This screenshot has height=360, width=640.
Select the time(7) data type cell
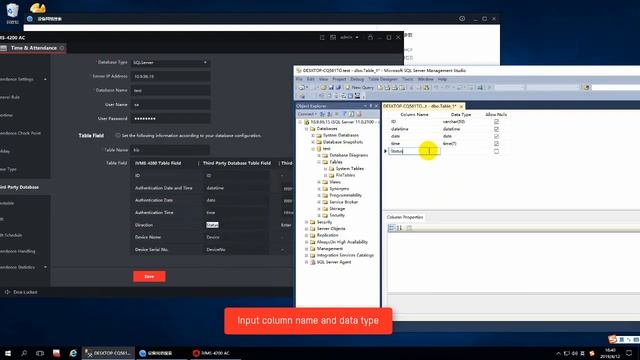click(449, 144)
